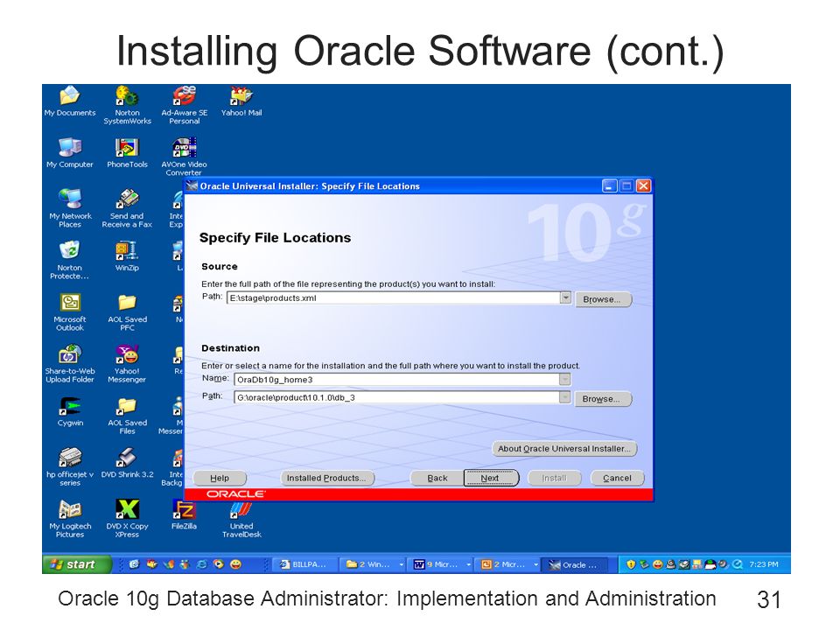The image size is (840, 630).
Task: Open the My Documents desktop icon
Action: [x=70, y=101]
